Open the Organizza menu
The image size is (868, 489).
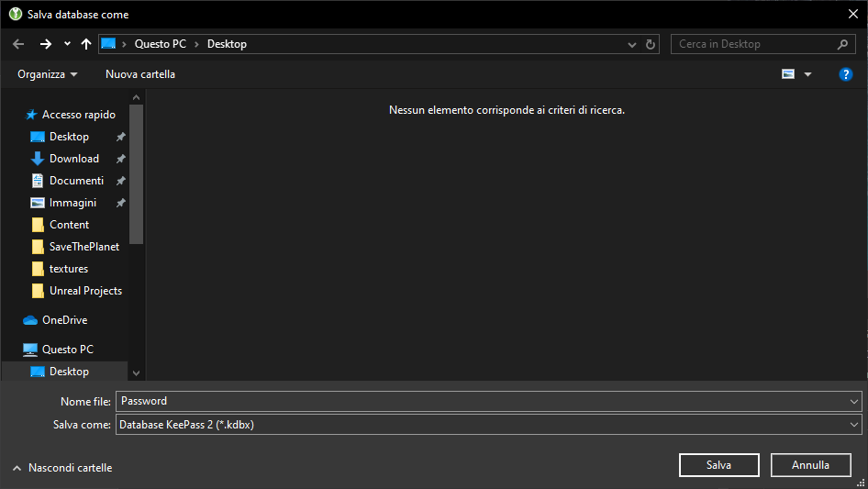(x=47, y=74)
